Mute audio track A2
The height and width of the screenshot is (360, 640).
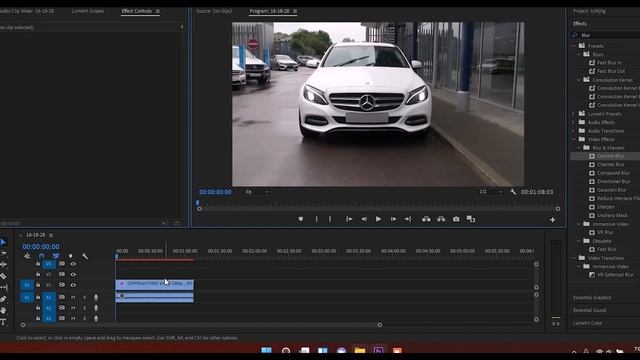tap(73, 308)
